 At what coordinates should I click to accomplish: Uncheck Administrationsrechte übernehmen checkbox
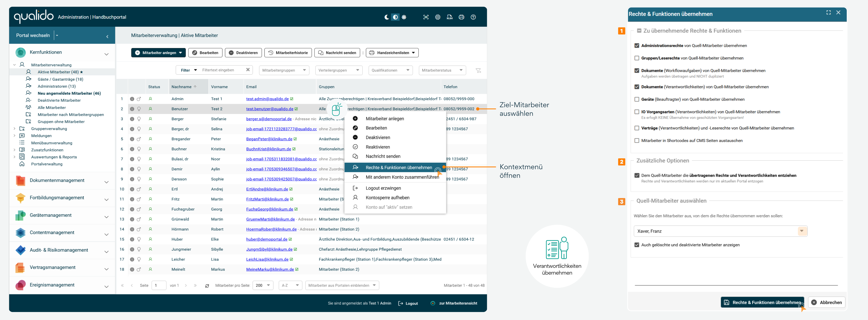click(637, 46)
